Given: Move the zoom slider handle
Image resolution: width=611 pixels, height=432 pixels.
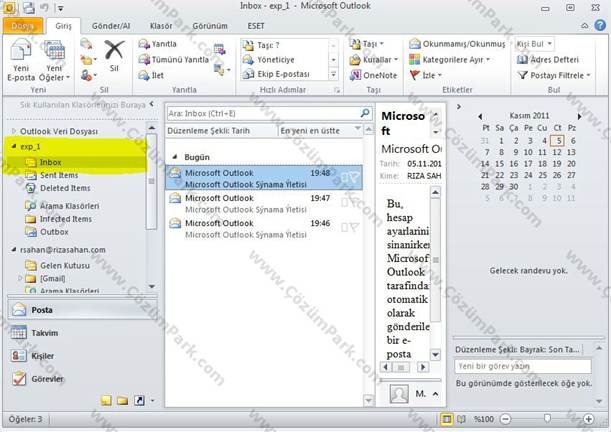Looking at the screenshot, I should pos(547,419).
